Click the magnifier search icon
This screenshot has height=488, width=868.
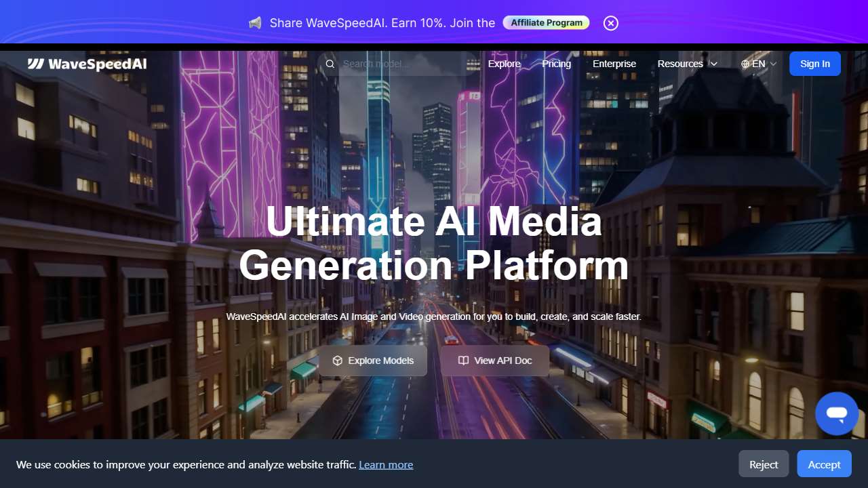point(330,64)
